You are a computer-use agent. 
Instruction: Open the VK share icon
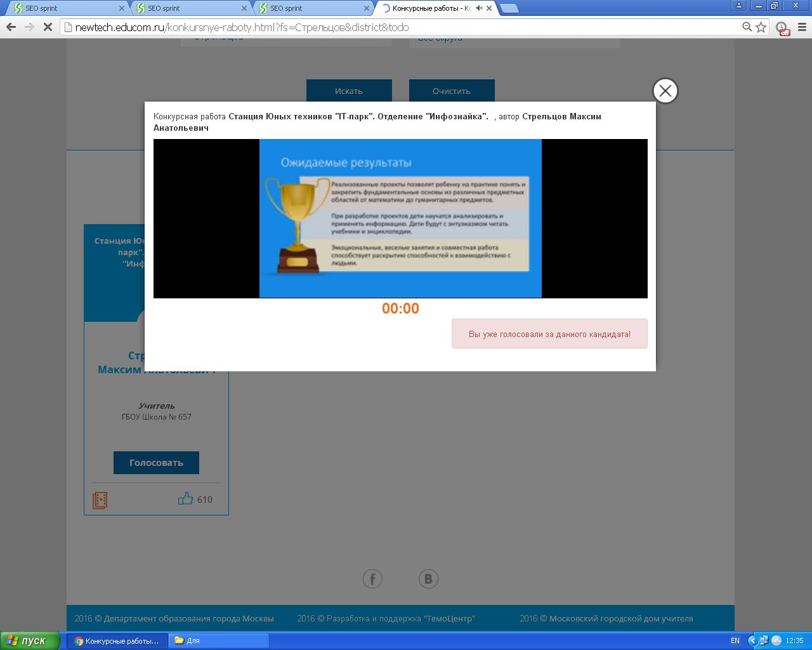[x=428, y=579]
